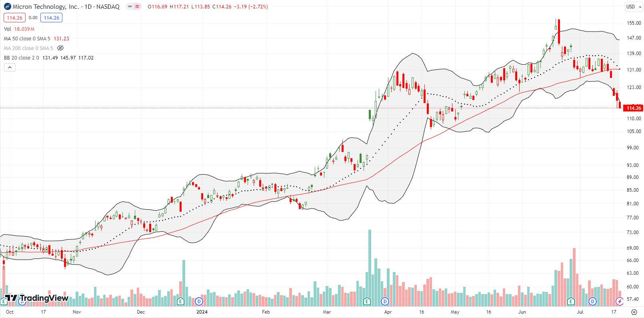Viewport: 644px width, 318px height.
Task: Click the MA 50 value 131.23
Action: (61, 39)
